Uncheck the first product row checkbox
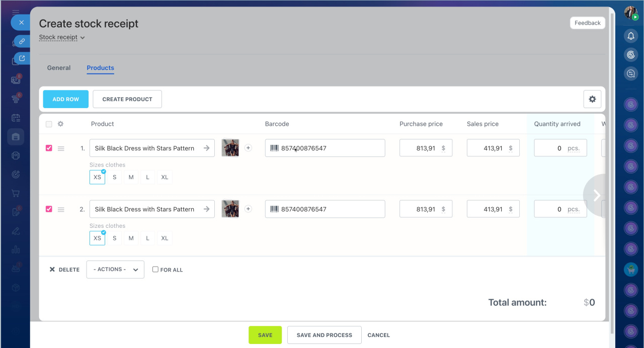This screenshot has height=348, width=644. click(49, 148)
